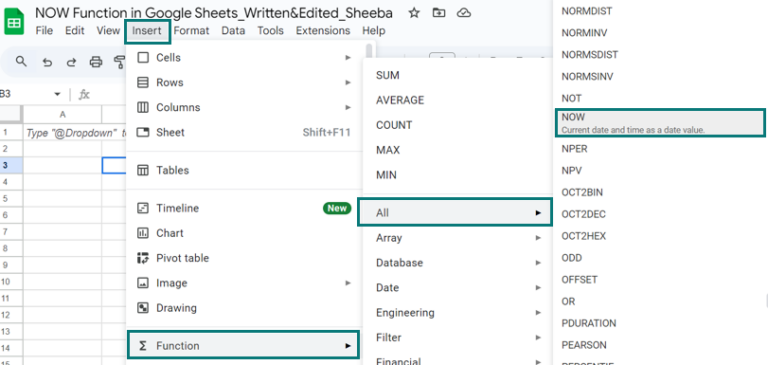Click the formula bar fx icon
768x365 pixels.
tap(84, 94)
